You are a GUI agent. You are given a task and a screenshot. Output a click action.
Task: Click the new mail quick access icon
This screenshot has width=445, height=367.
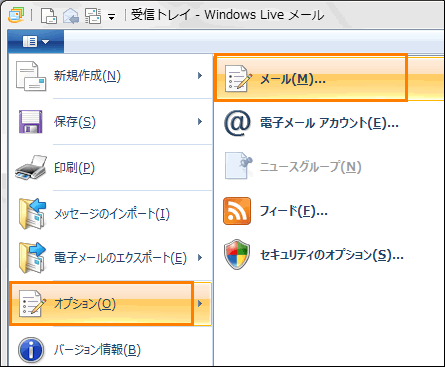[x=49, y=16]
